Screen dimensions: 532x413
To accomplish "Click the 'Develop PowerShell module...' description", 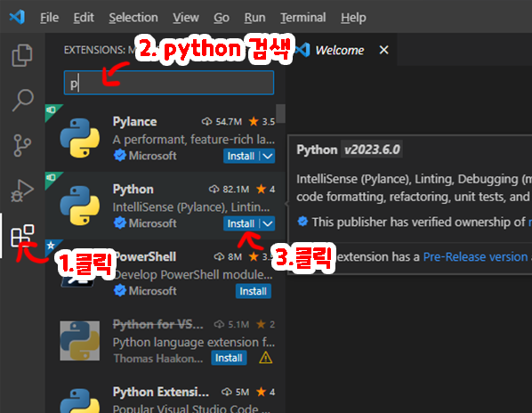I will (x=193, y=274).
